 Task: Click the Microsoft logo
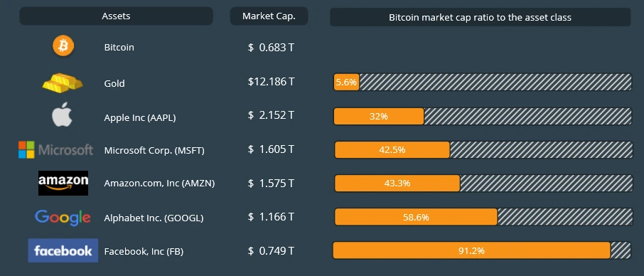pos(56,150)
